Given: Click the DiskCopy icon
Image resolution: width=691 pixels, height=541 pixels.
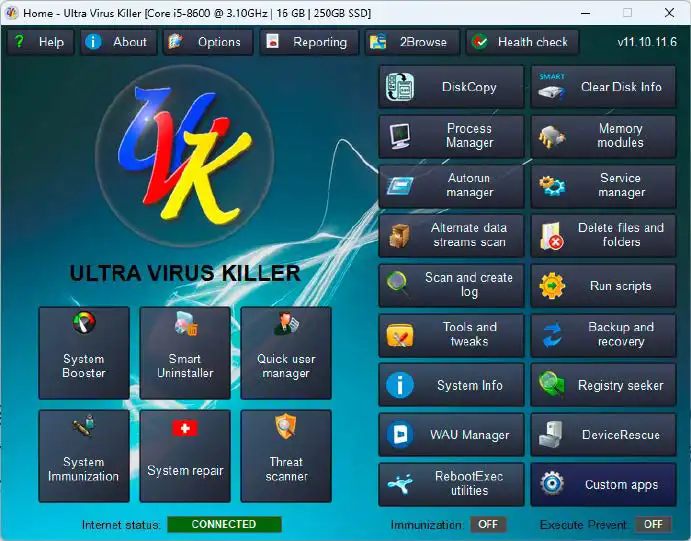Looking at the screenshot, I should pyautogui.click(x=400, y=87).
